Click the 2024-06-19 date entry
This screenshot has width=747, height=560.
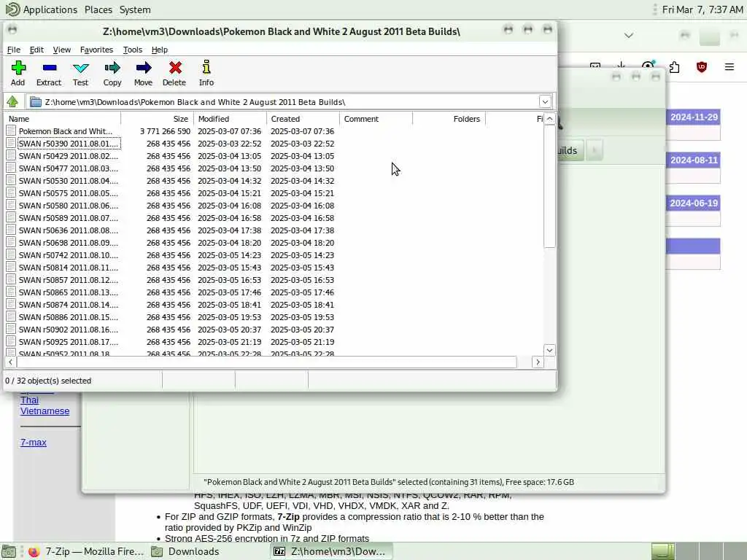[x=694, y=203]
